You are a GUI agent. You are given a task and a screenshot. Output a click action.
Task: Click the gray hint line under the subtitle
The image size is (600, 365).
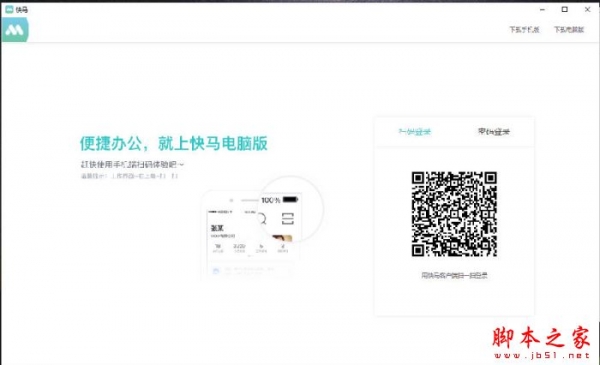coord(129,176)
